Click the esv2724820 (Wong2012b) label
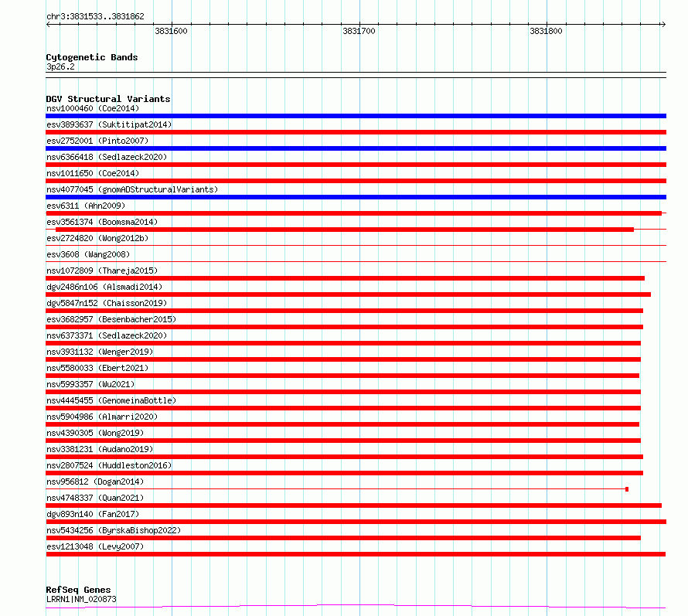The width and height of the screenshot is (688, 616). click(97, 238)
